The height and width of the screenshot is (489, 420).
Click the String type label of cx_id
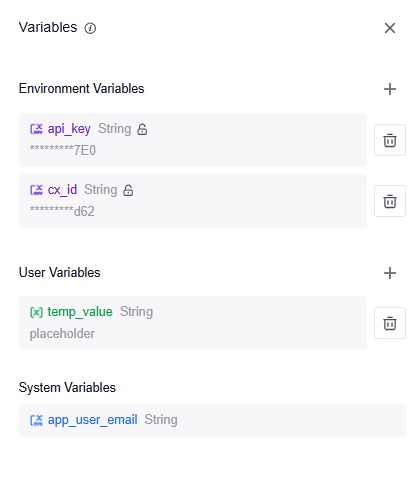pos(101,190)
